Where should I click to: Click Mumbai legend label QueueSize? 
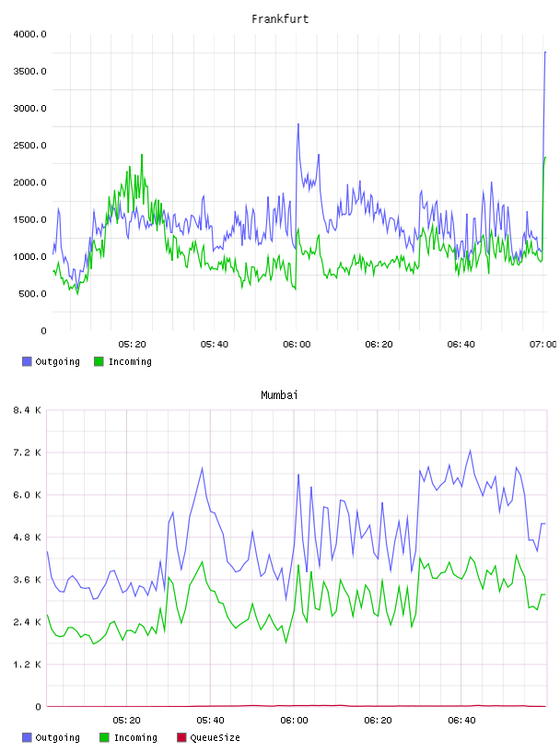(x=215, y=737)
